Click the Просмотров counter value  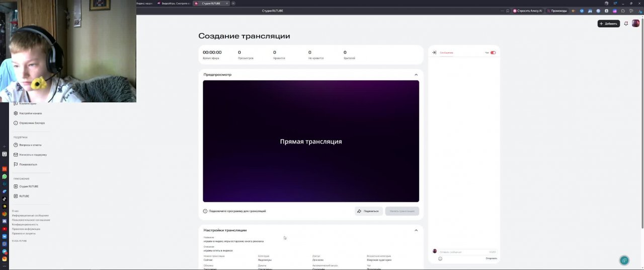[x=239, y=52]
